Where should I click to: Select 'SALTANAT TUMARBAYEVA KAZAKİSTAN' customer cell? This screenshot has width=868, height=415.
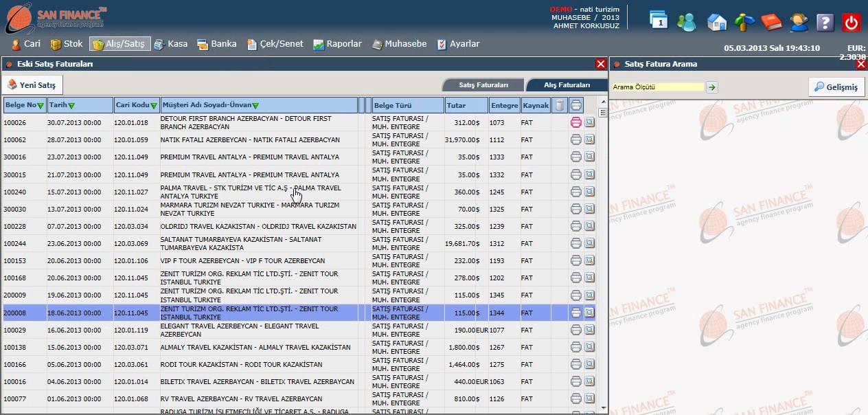tap(259, 243)
